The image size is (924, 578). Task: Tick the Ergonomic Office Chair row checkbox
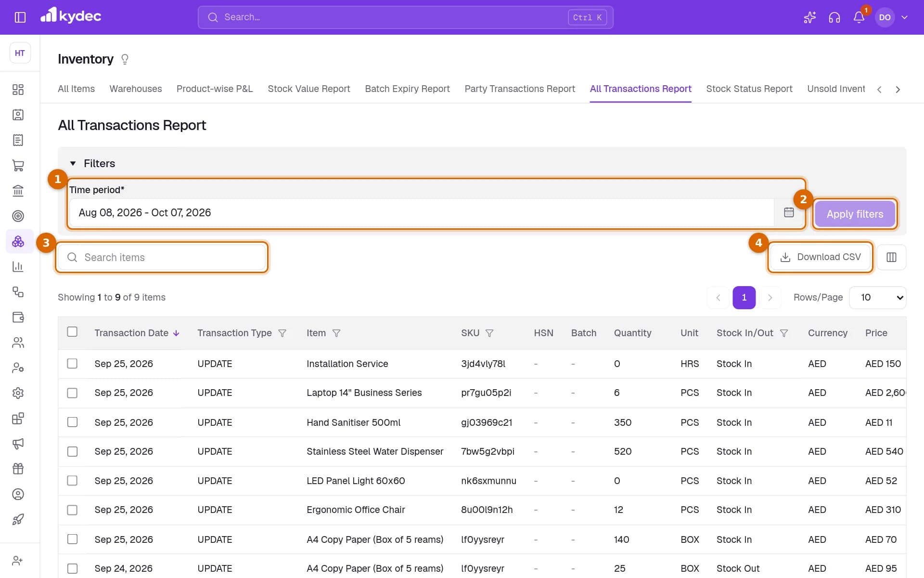pyautogui.click(x=72, y=510)
